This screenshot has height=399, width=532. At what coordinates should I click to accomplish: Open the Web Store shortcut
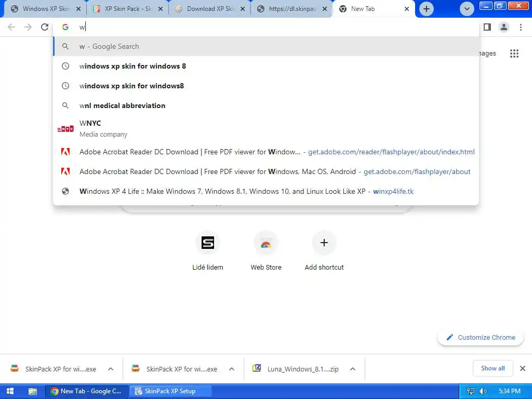[x=266, y=251]
